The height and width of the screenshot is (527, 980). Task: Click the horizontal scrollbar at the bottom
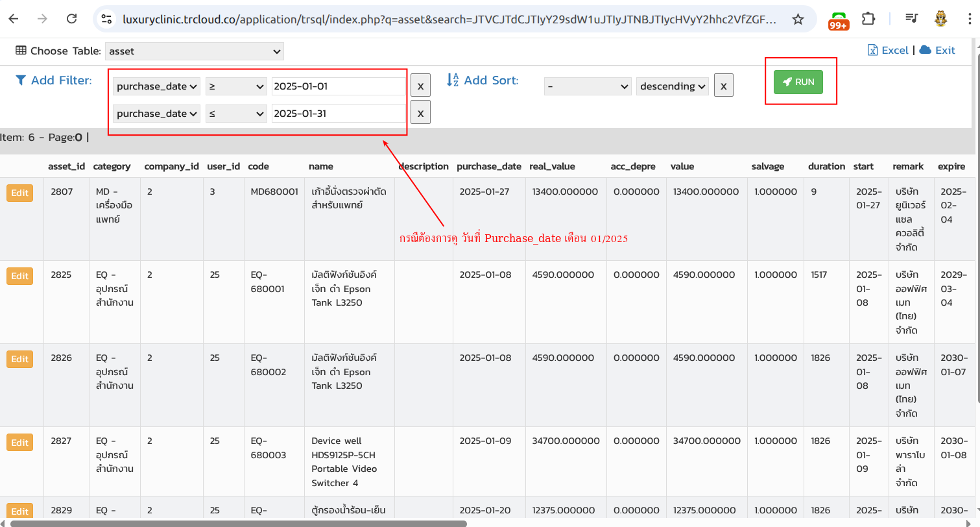click(238, 523)
